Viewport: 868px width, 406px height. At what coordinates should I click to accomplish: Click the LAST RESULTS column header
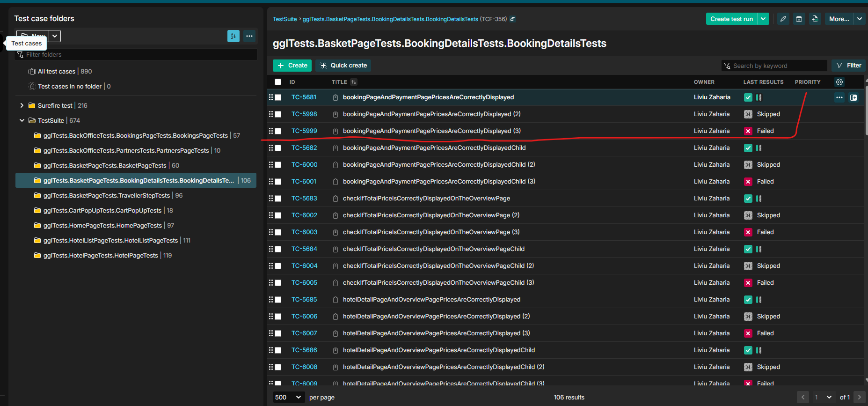click(x=763, y=82)
